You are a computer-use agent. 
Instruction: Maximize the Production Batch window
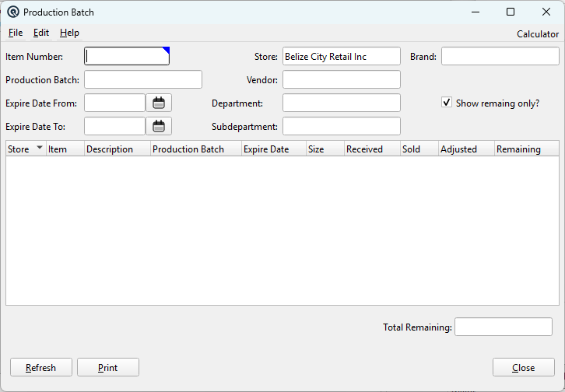tap(511, 12)
